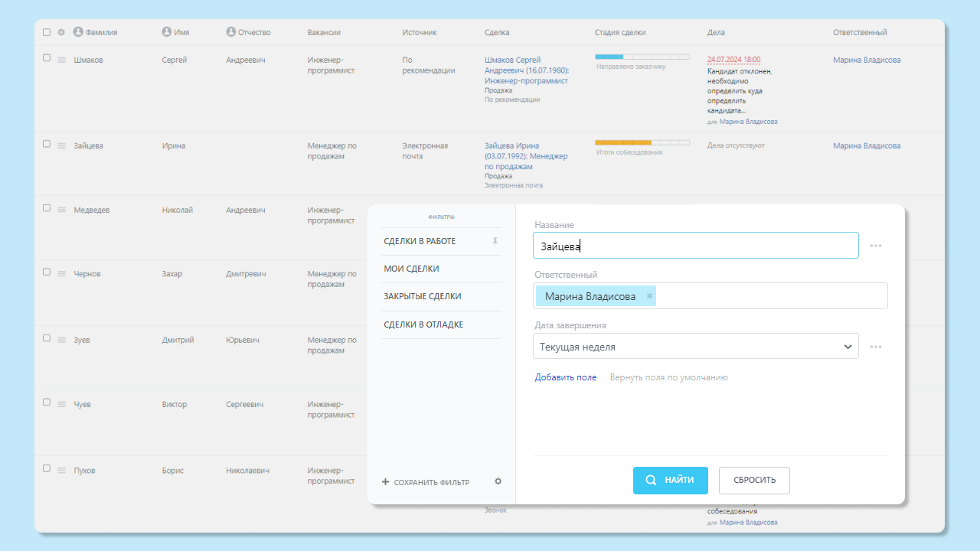Select the Сделки в работе filter
The height and width of the screenshot is (551, 980).
420,241
